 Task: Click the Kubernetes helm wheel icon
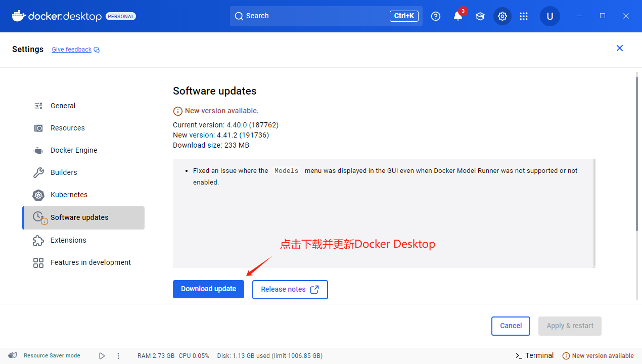click(38, 195)
